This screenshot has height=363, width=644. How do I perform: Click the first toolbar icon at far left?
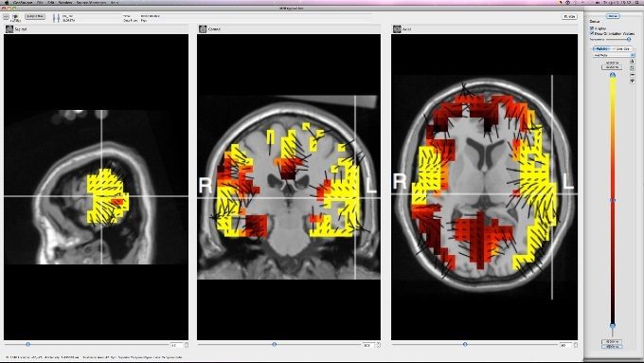tap(7, 17)
